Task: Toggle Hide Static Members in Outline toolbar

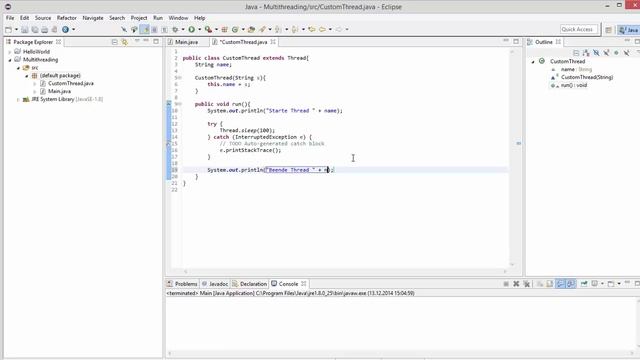Action: click(x=607, y=53)
